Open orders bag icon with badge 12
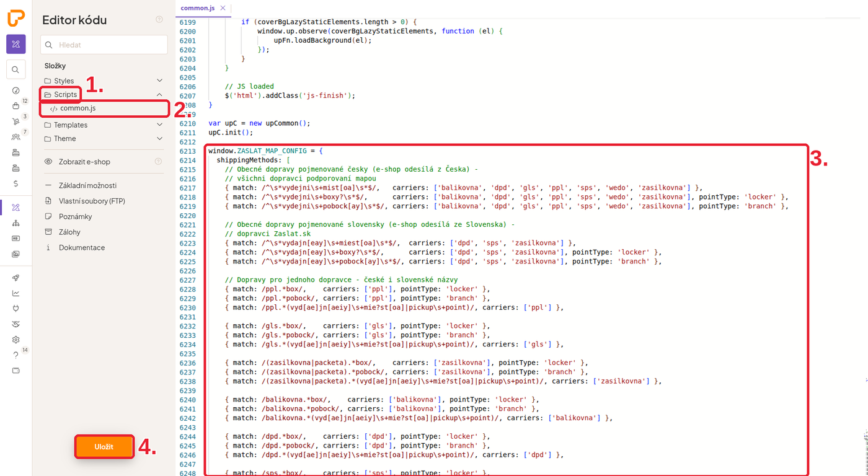 [x=16, y=106]
